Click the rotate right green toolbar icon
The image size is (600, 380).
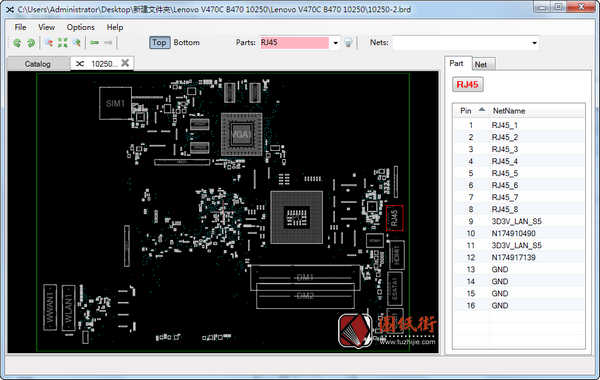tap(31, 43)
